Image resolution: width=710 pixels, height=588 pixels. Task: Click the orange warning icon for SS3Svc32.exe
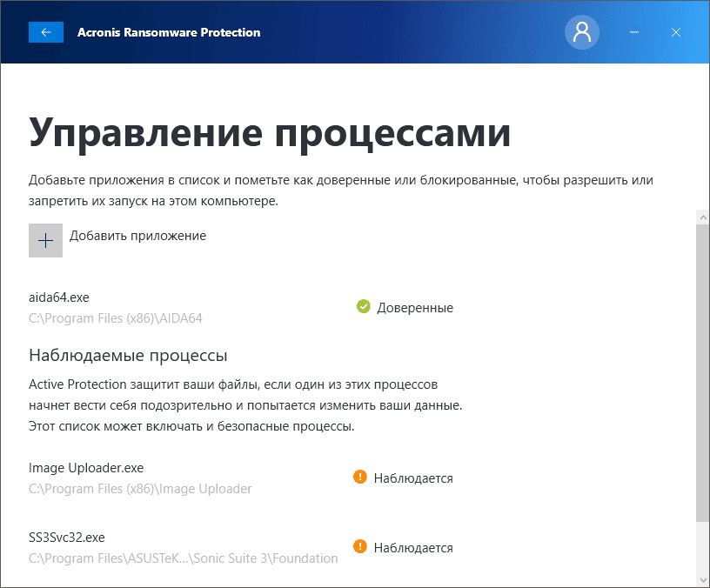360,546
